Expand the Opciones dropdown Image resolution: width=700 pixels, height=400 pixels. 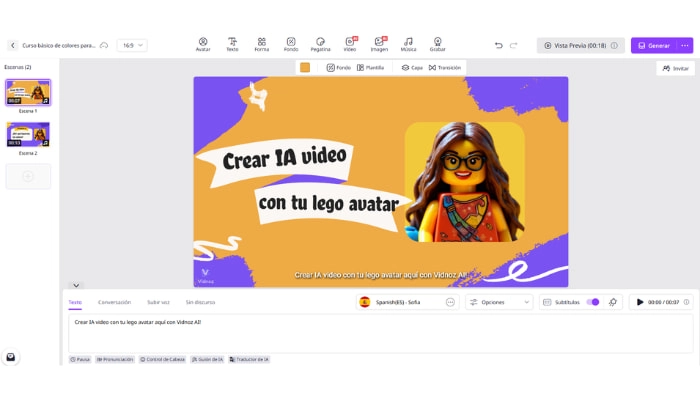(x=499, y=302)
